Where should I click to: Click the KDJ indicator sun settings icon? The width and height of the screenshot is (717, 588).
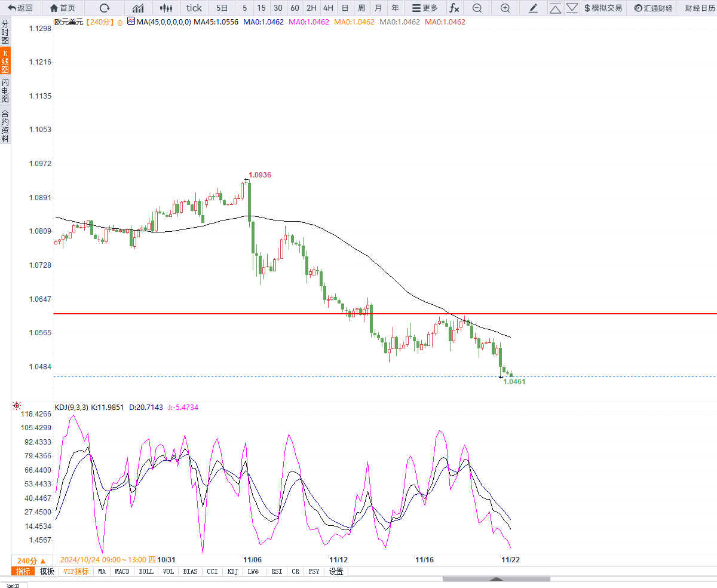point(17,406)
